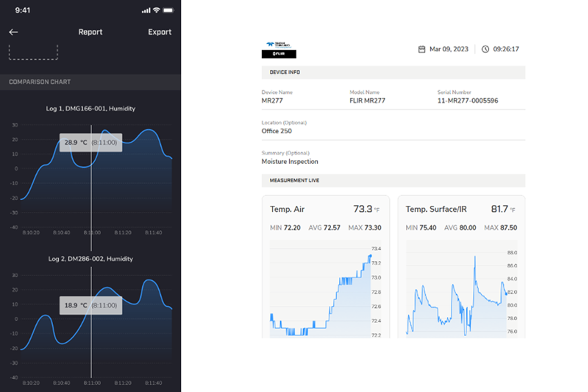588x392 pixels.
Task: Select the 28.9 °C tooltip on Log 1
Action: pyautogui.click(x=91, y=143)
